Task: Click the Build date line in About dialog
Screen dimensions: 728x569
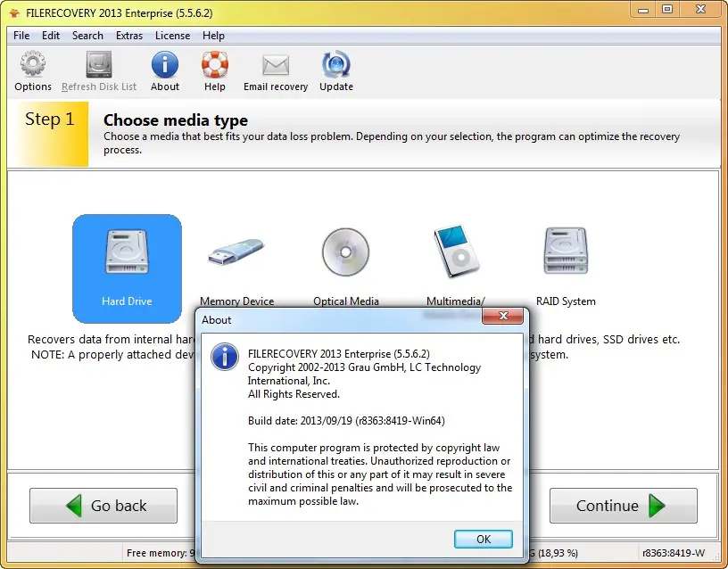Action: coord(346,421)
